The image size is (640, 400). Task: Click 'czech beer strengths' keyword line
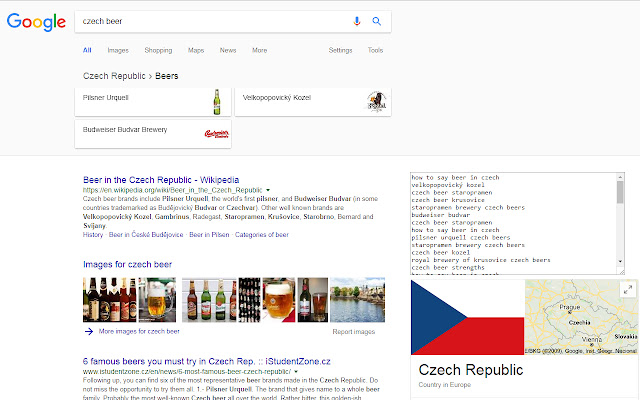pyautogui.click(x=448, y=268)
